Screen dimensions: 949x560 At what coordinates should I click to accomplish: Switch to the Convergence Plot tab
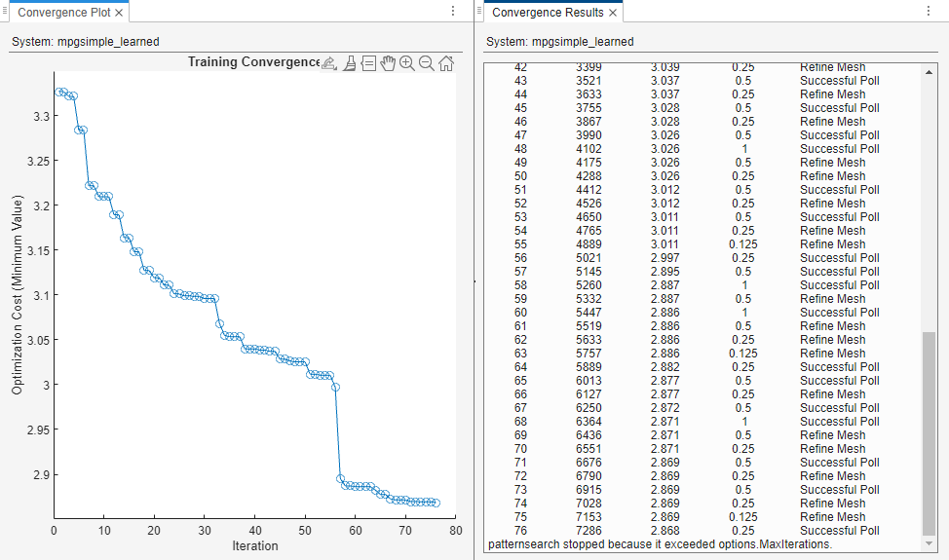64,13
